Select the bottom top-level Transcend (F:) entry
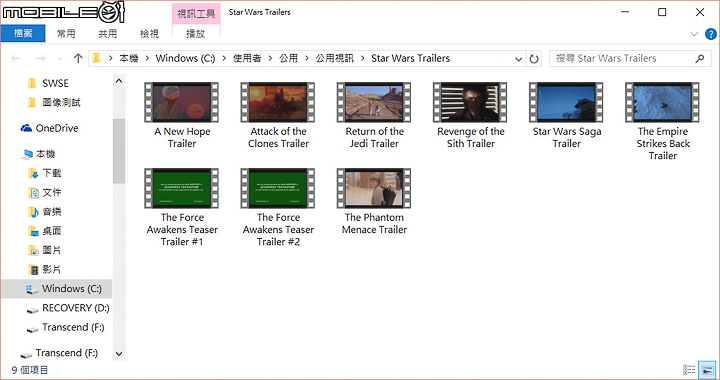The height and width of the screenshot is (380, 720). [x=59, y=353]
